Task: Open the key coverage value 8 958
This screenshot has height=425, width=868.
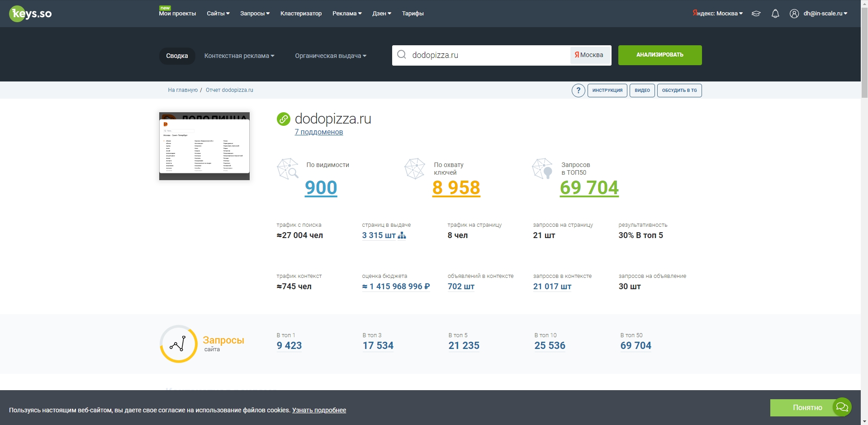Action: (x=456, y=188)
